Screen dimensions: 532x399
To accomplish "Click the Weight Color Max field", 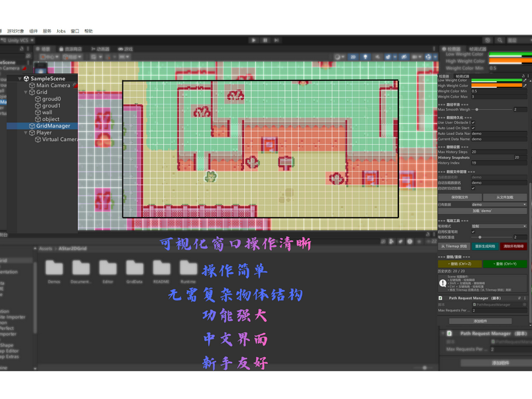I will (499, 96).
